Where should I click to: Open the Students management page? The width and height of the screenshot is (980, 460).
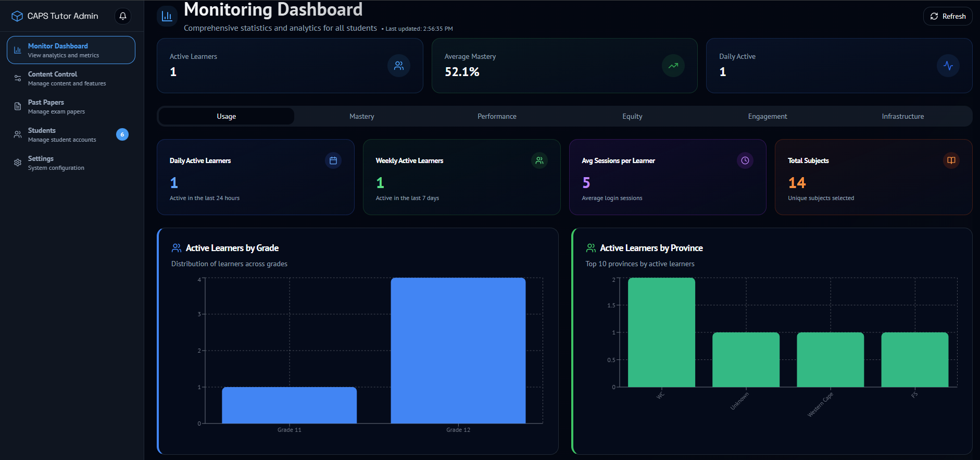click(61, 134)
